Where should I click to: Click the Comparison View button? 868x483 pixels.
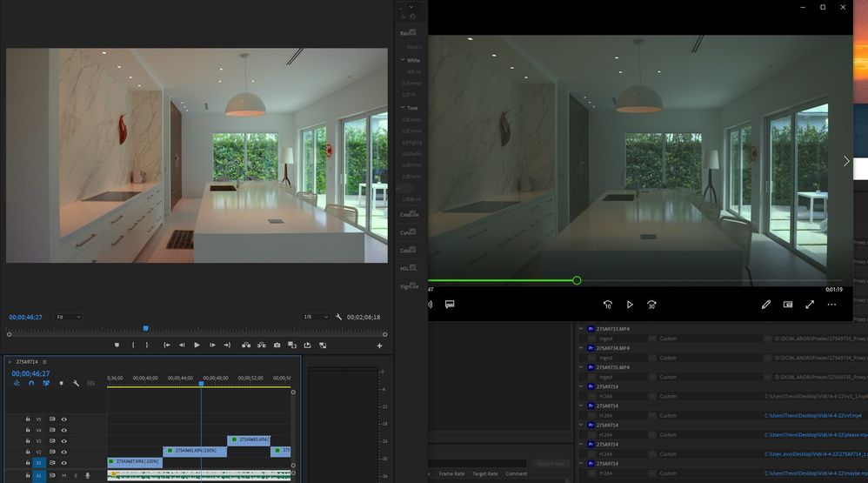291,345
